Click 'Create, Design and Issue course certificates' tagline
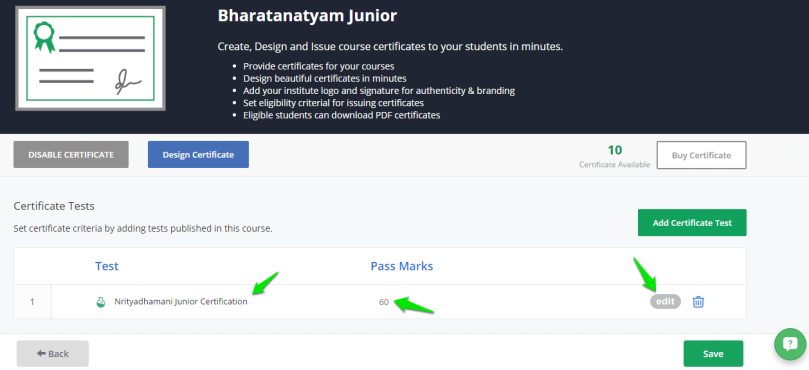The image size is (809, 370). pos(391,47)
